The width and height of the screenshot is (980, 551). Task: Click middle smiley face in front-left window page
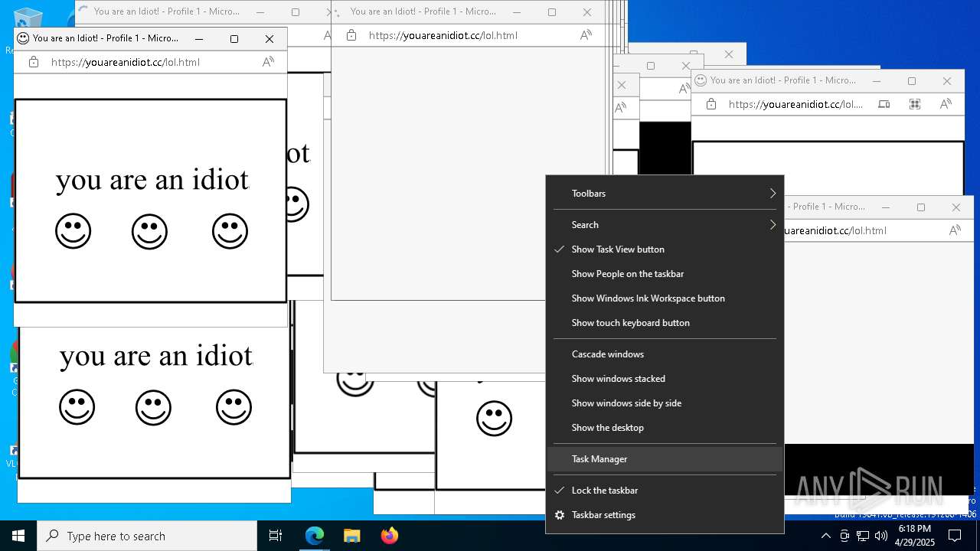[149, 231]
